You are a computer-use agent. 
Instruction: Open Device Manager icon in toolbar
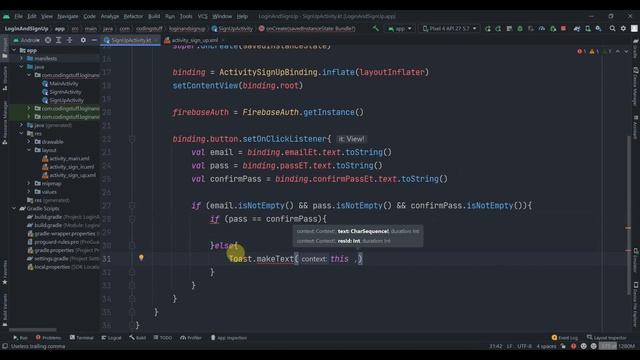[x=588, y=29]
